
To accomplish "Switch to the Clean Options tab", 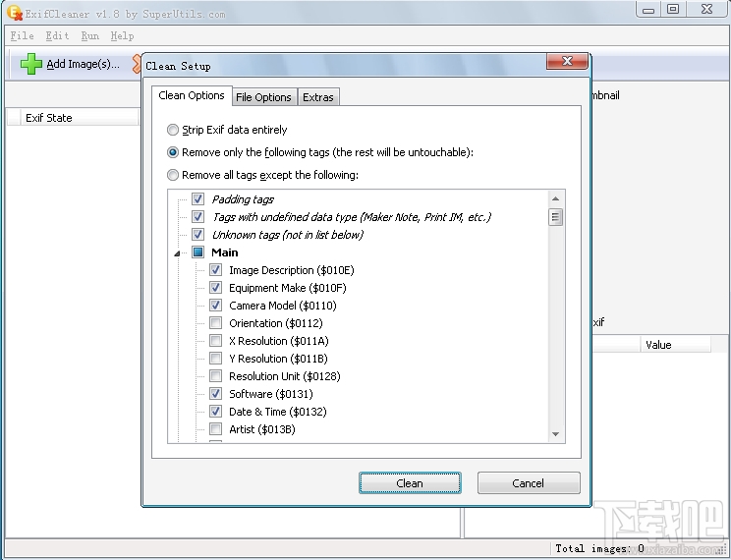I will [x=192, y=95].
